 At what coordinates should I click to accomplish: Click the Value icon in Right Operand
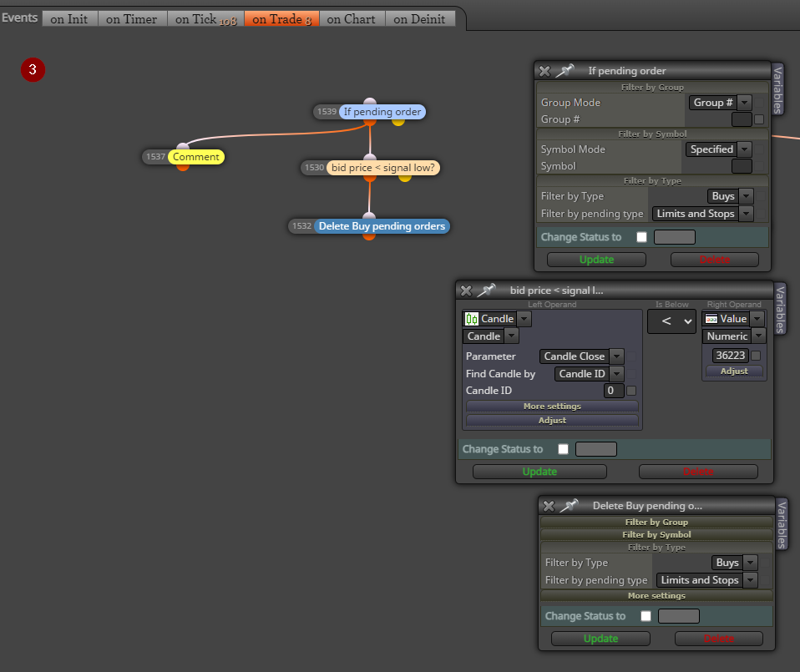coord(711,319)
